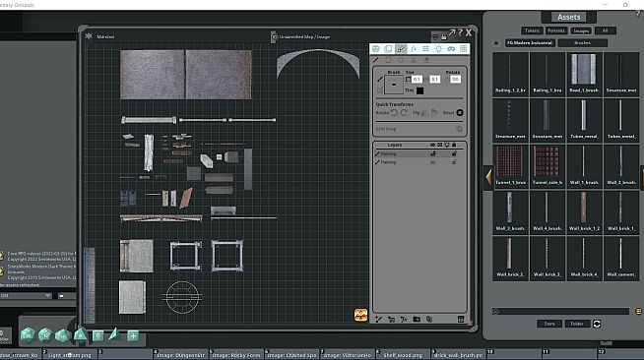Toggle the image share dropdown icon

point(435,37)
